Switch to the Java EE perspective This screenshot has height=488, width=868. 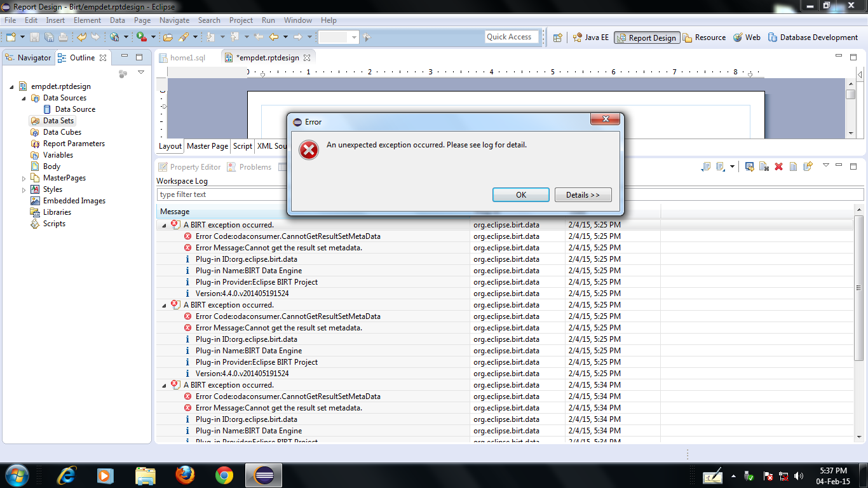click(591, 37)
